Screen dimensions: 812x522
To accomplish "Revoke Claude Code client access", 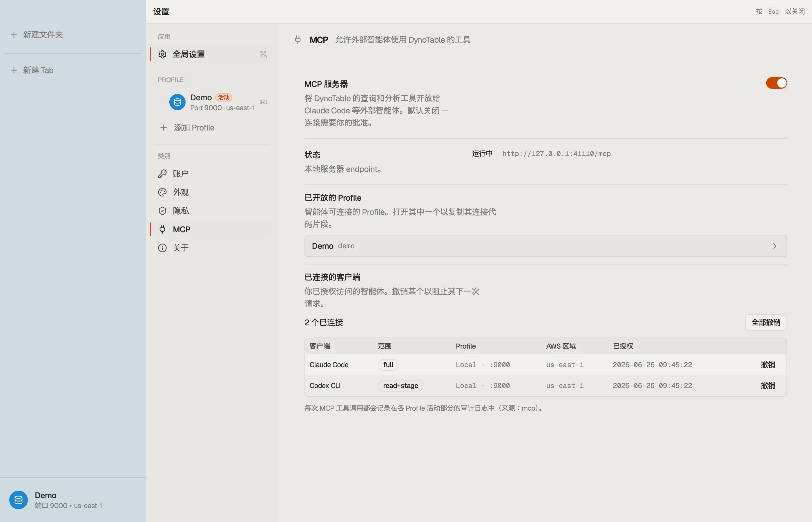I will [768, 365].
